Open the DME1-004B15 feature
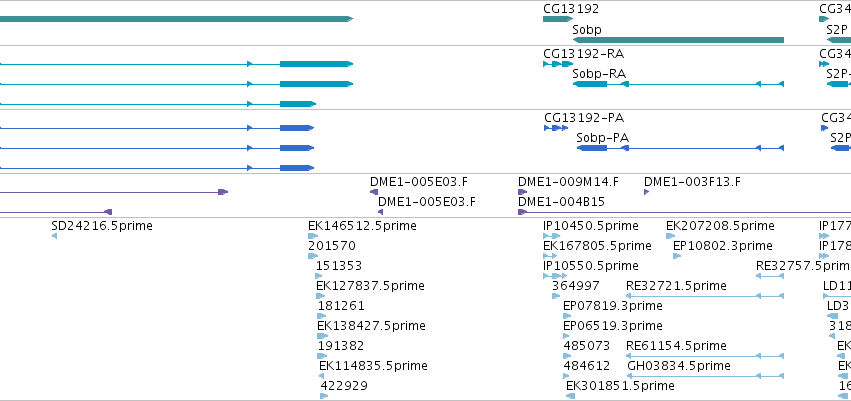This screenshot has height=401, width=851. [x=684, y=212]
